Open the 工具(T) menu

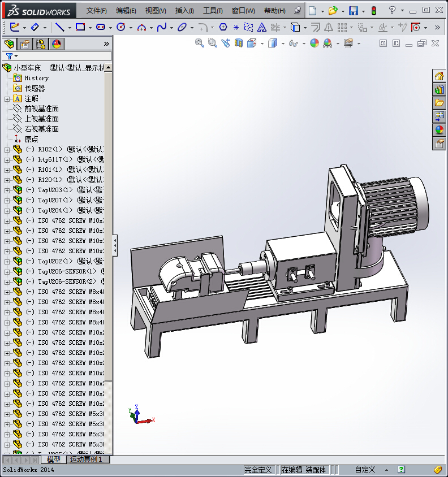(x=213, y=11)
